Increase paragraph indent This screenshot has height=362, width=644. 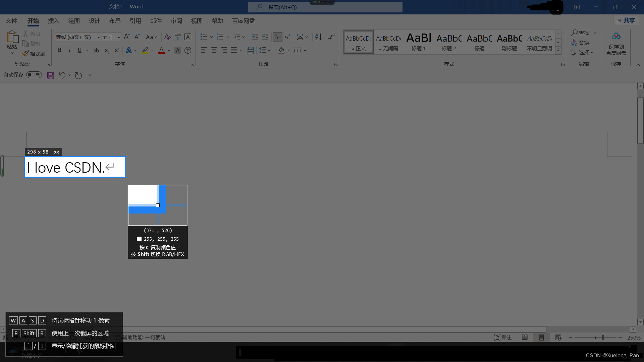265,37
